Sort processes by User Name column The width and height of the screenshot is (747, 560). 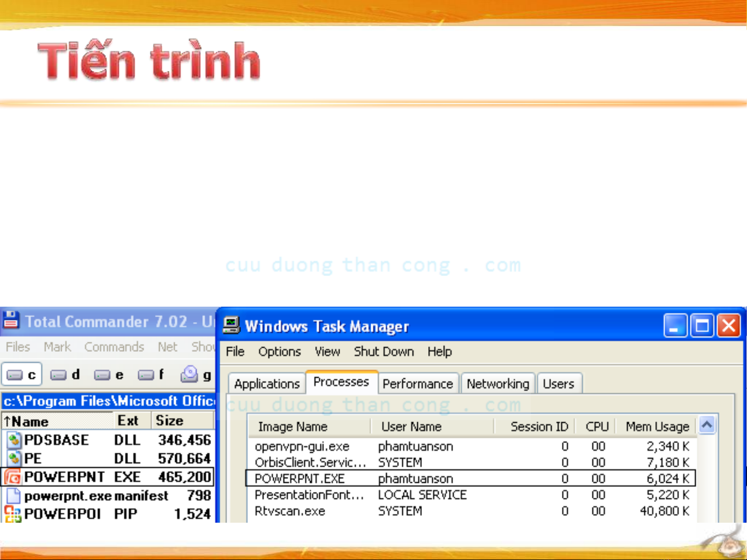(x=432, y=426)
